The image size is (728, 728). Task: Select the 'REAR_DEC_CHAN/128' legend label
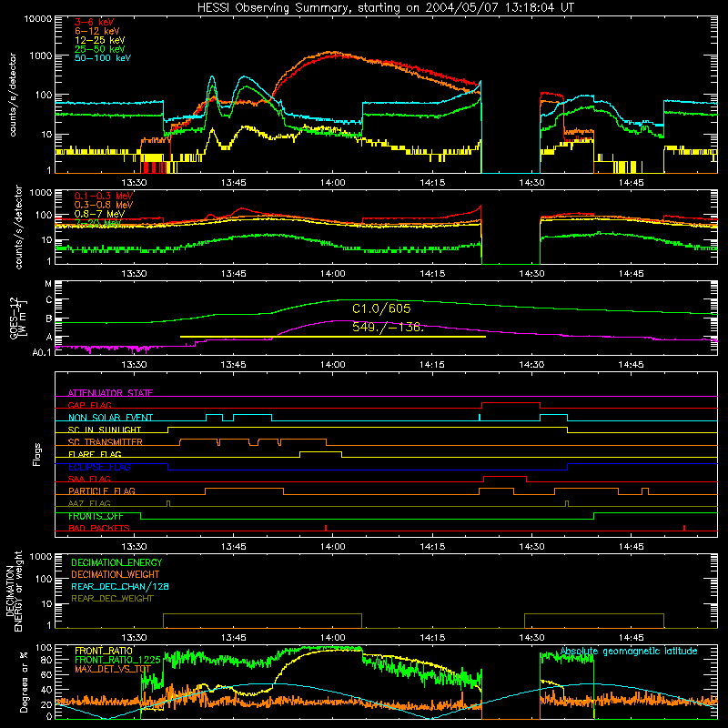[120, 586]
